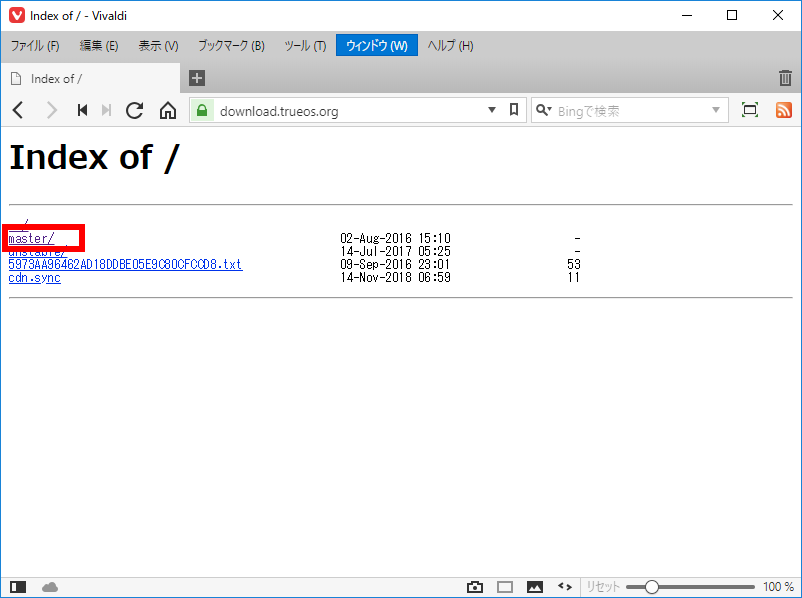Viewport: 802px width, 598px height.
Task: Open the 表示 (V) menu
Action: coord(158,46)
